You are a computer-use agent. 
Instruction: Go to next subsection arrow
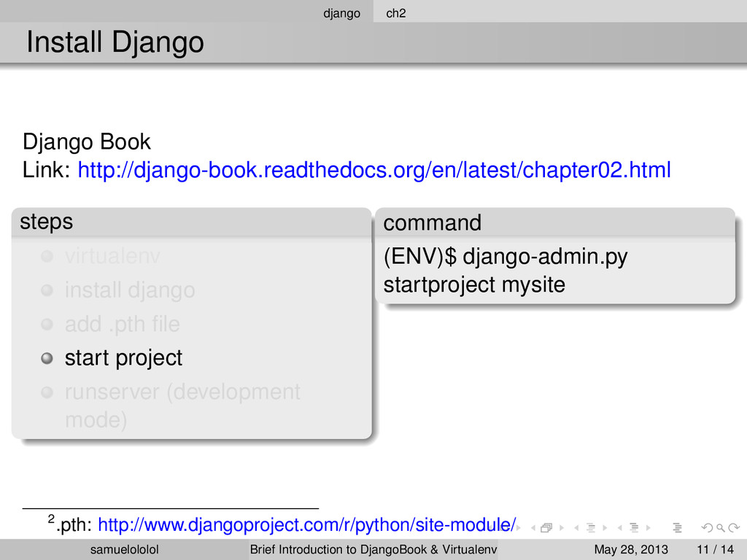click(x=605, y=528)
